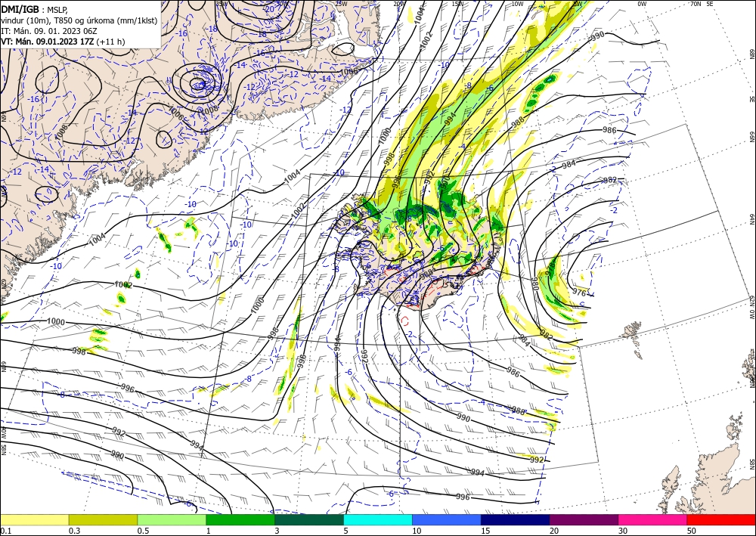Click the yellow 0.1 precipitation legend swatch
This screenshot has height=536, width=756.
(34, 519)
